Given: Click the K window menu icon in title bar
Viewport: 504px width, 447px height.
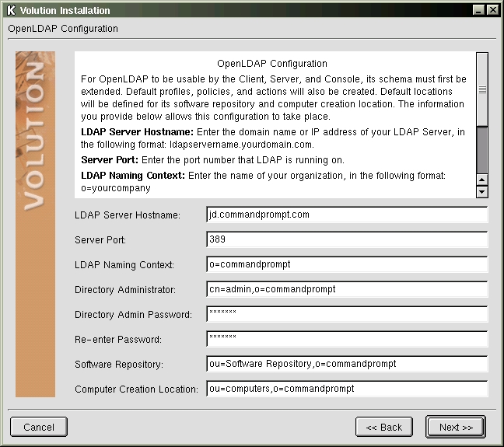Looking at the screenshot, I should pyautogui.click(x=9, y=10).
